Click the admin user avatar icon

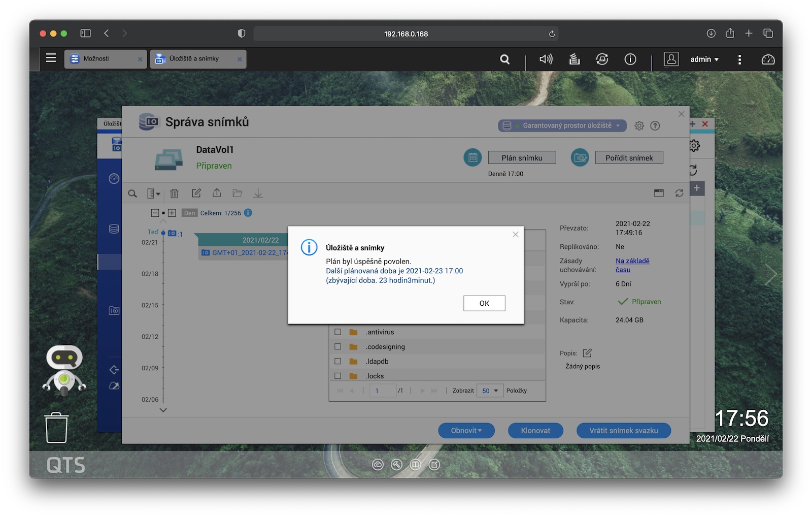pyautogui.click(x=671, y=59)
